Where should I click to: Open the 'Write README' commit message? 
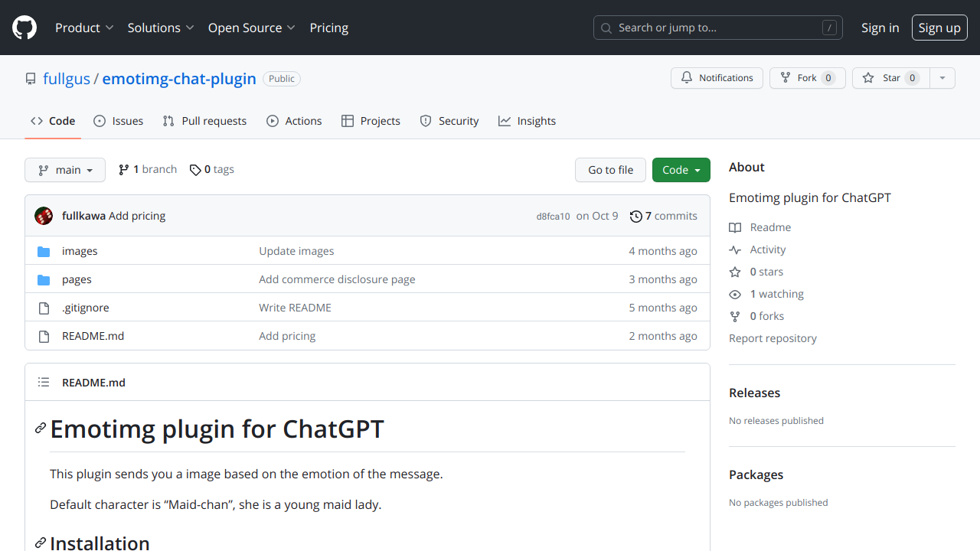click(295, 308)
